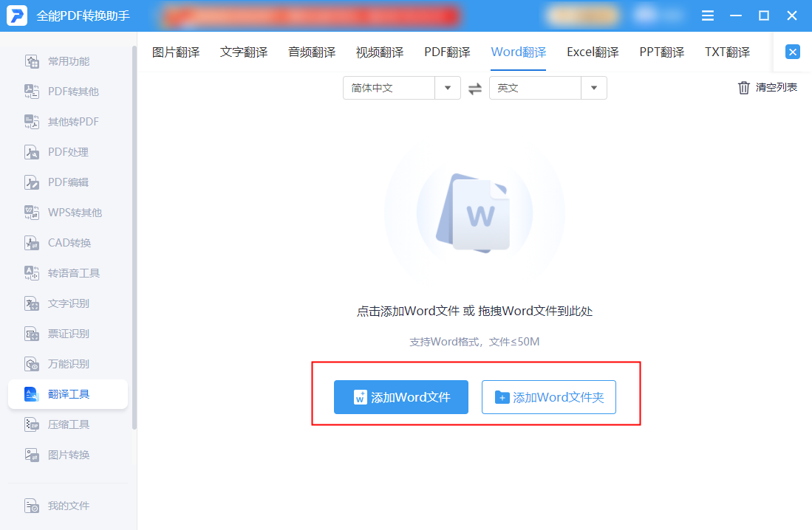This screenshot has width=812, height=530.
Task: Select the Word翻译 tab
Action: click(x=519, y=52)
